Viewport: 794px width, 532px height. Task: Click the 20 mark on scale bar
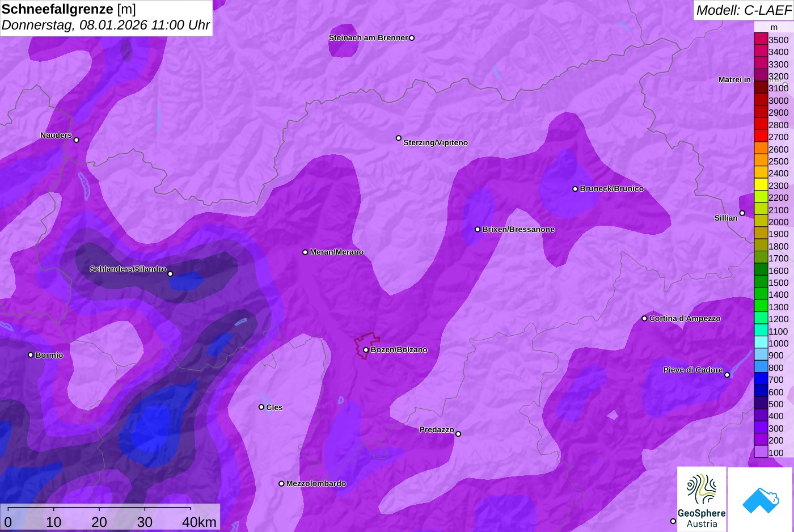[99, 522]
